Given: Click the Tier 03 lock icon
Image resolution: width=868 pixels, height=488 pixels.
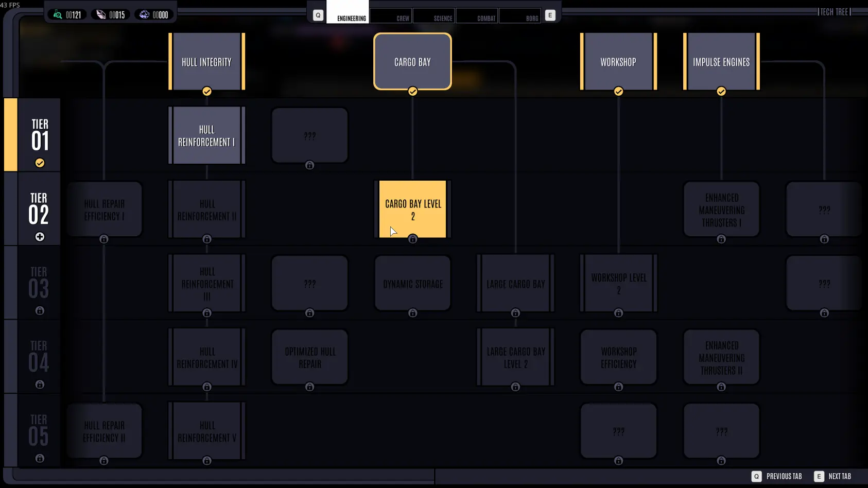Looking at the screenshot, I should [40, 311].
